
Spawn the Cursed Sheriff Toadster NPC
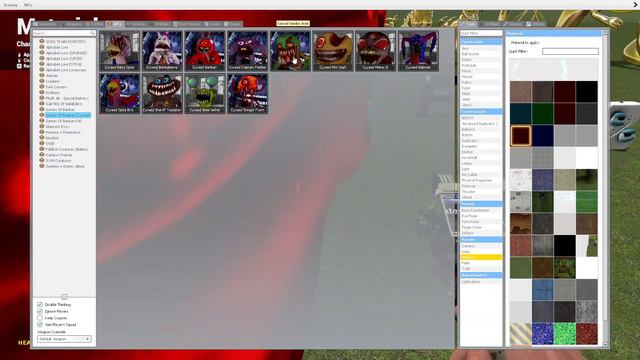(x=162, y=93)
